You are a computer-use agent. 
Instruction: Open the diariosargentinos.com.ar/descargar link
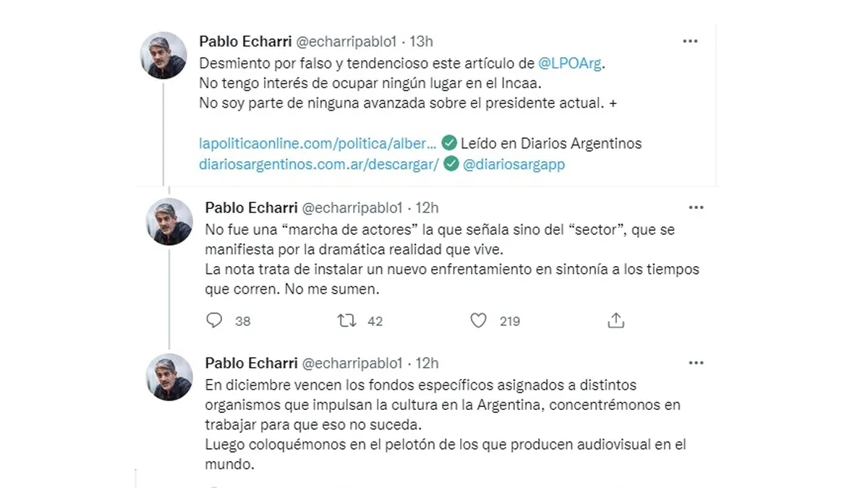[319, 164]
